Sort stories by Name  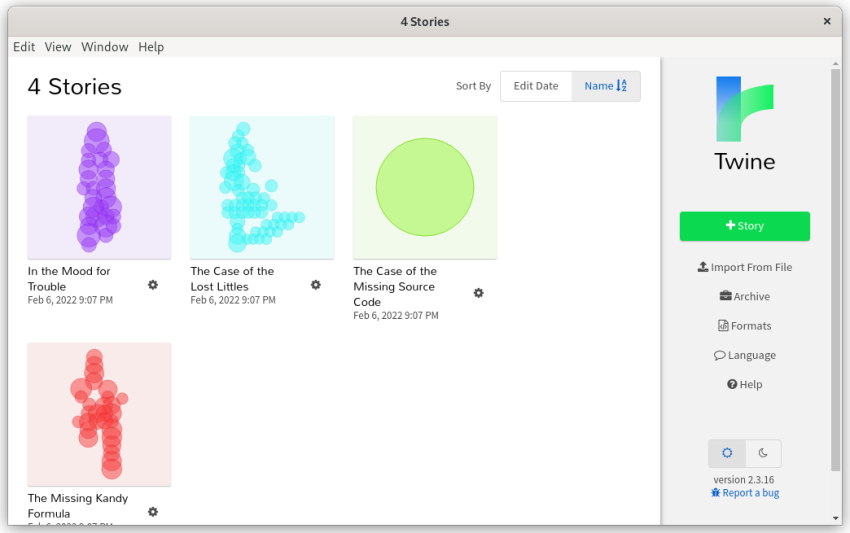606,86
